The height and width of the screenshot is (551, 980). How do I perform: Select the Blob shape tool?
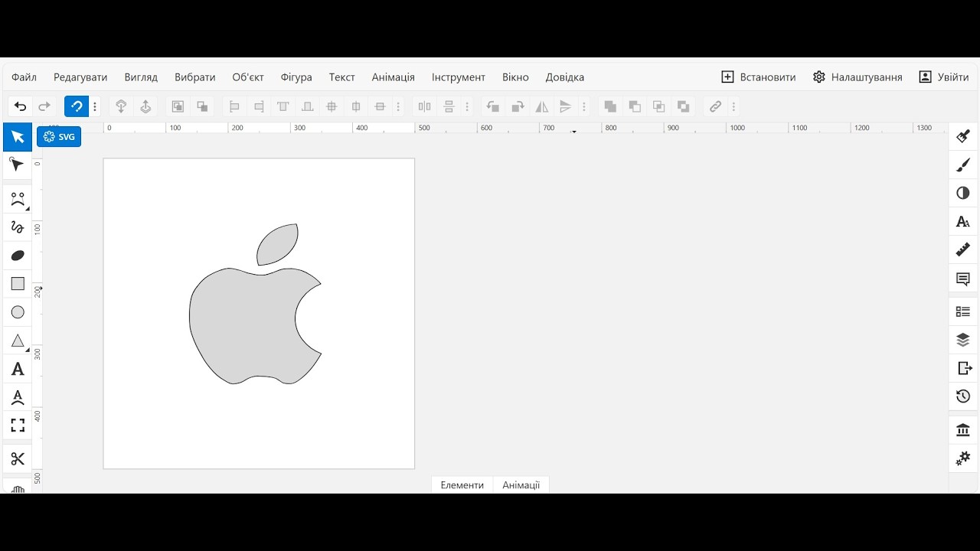coord(18,256)
